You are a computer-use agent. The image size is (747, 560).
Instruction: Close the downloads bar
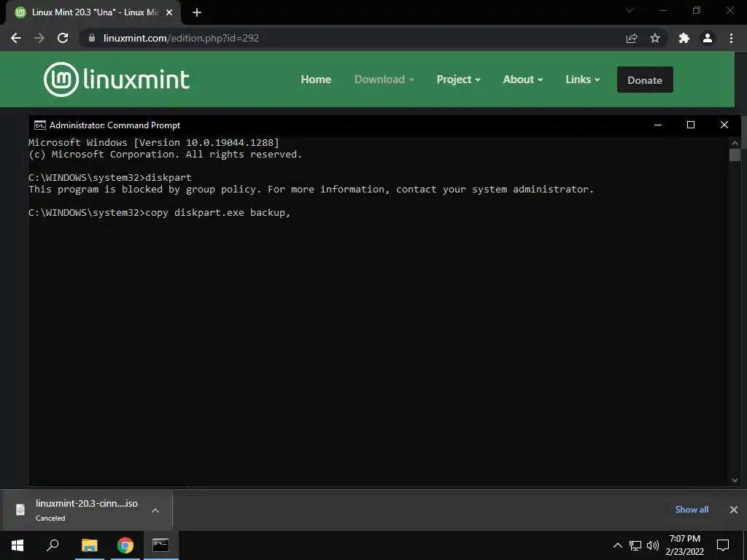point(734,510)
